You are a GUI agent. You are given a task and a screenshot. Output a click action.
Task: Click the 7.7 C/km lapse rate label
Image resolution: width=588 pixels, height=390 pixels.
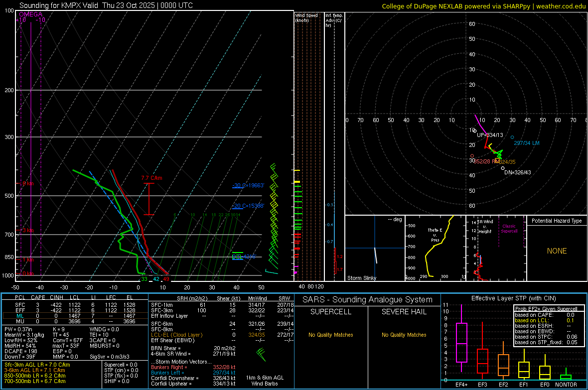point(151,178)
